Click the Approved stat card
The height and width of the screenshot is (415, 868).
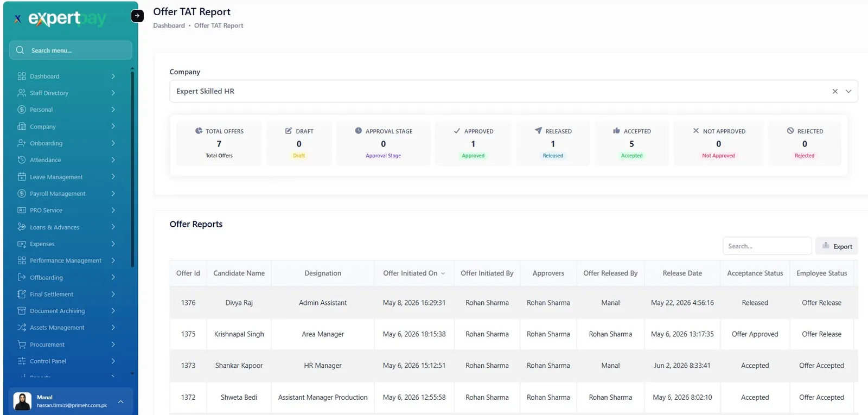point(473,143)
